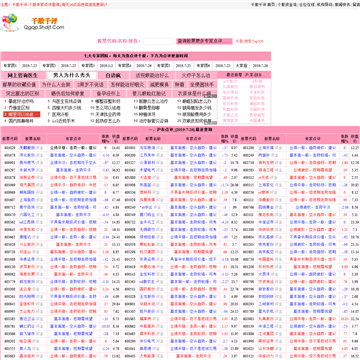Image resolution: width=360 pixels, height=360 pixels.
Task: Select the 男人为什么秃头 ad link
Action: pyautogui.click(x=72, y=75)
